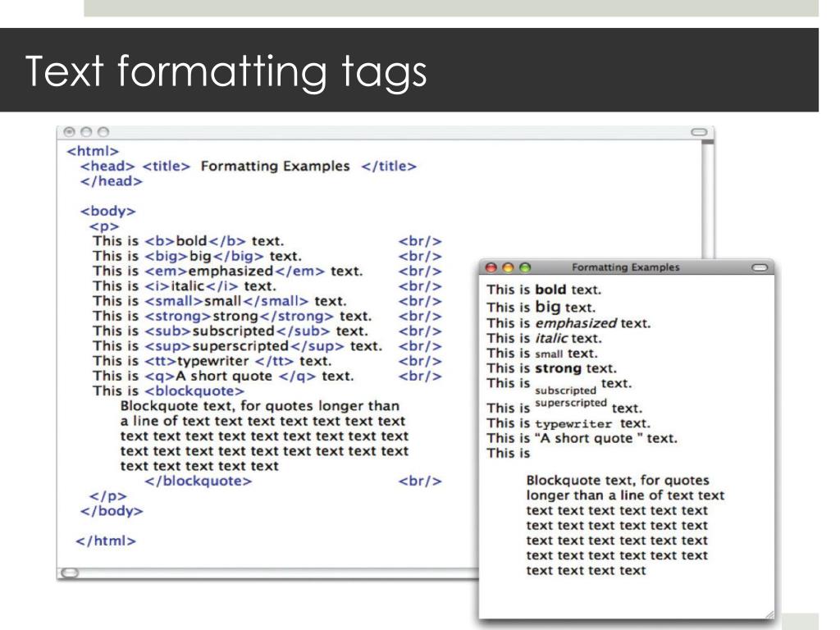Click 'Blockquote text, for quotes longer than' in code

[260, 406]
